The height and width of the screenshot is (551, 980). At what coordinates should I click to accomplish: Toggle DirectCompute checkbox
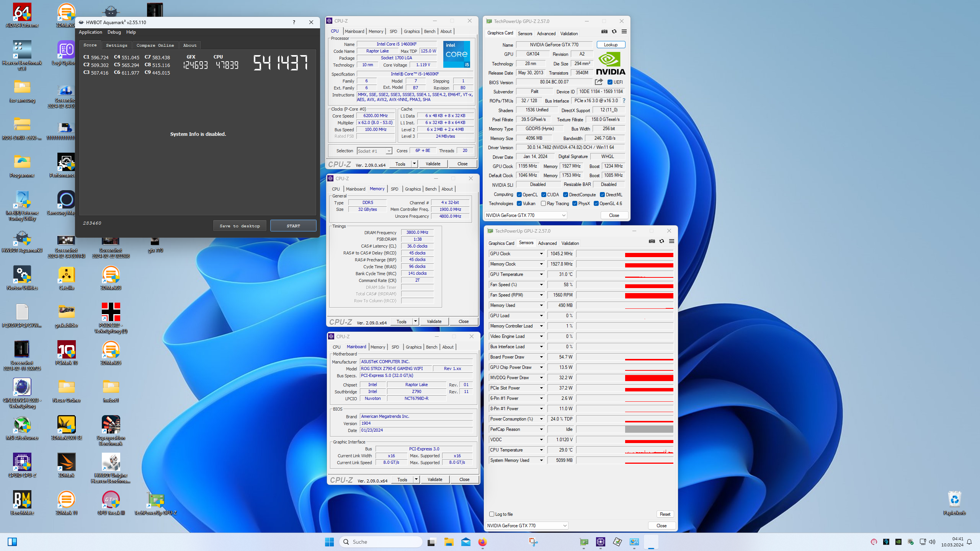(565, 195)
